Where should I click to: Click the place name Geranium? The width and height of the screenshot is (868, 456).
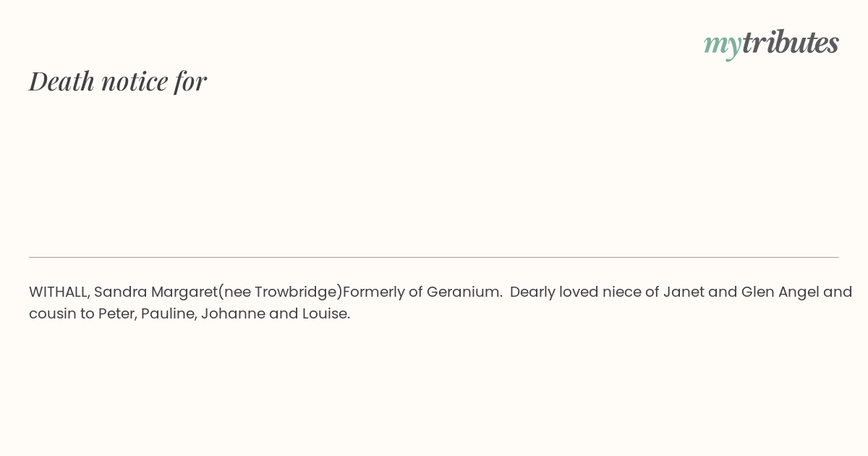click(x=464, y=292)
